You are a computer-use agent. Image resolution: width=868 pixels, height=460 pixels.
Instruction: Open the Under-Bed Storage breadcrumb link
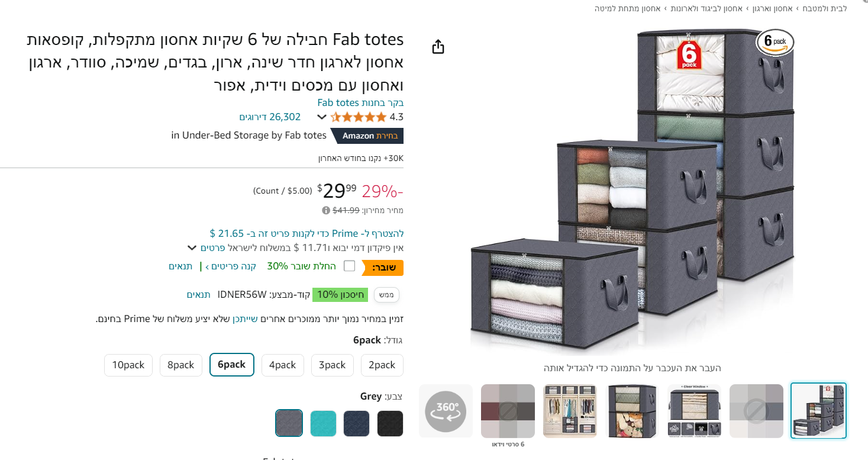pyautogui.click(x=628, y=8)
